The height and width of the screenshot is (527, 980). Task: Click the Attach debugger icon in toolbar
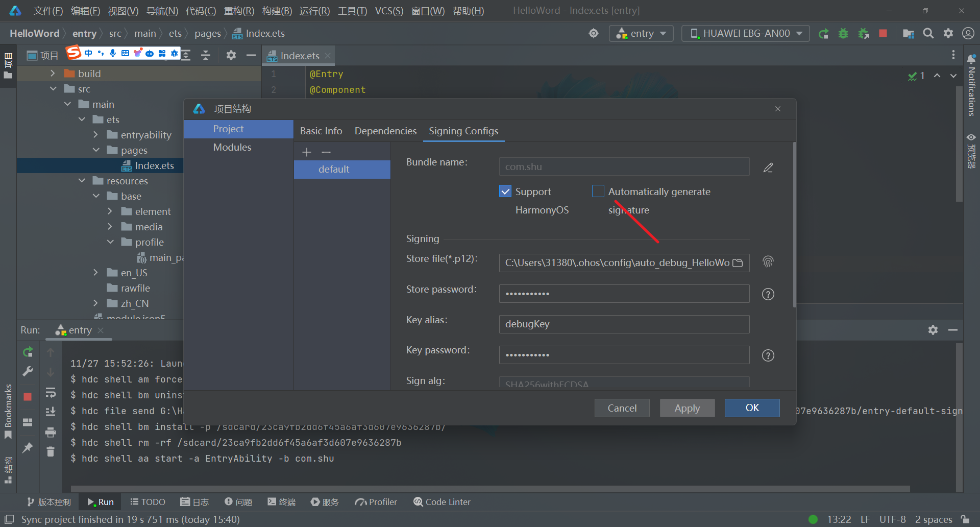pyautogui.click(x=864, y=34)
